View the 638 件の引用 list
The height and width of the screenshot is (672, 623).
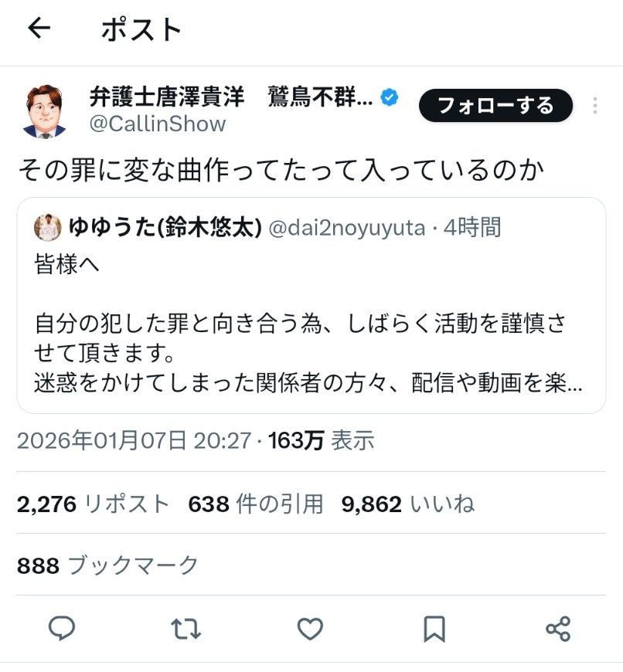pyautogui.click(x=255, y=504)
